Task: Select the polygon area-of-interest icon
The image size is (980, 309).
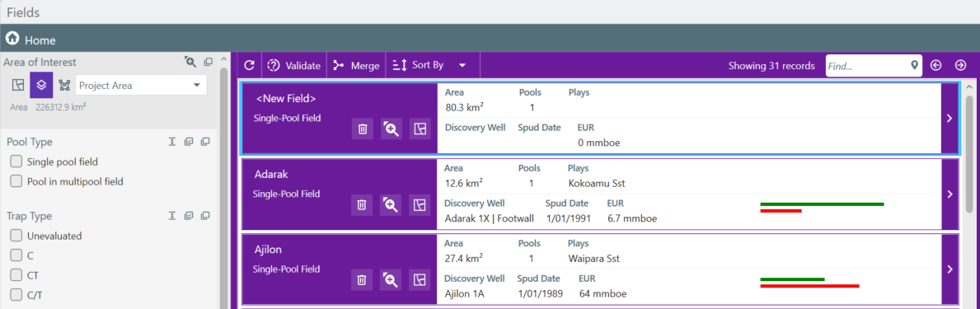Action: point(18,85)
